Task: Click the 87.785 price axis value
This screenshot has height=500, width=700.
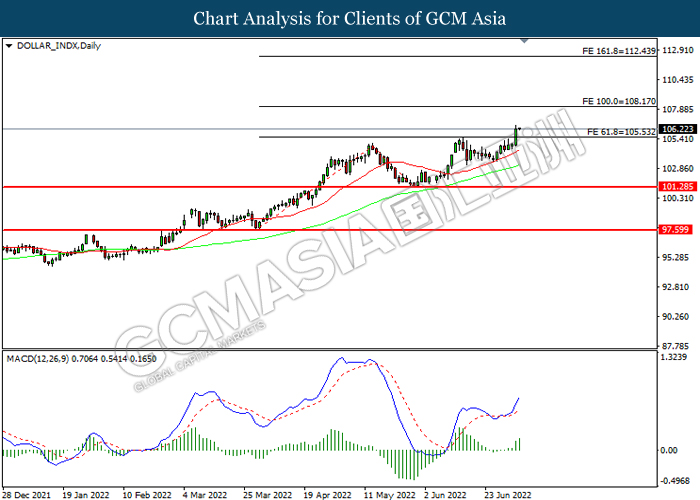Action: (678, 346)
